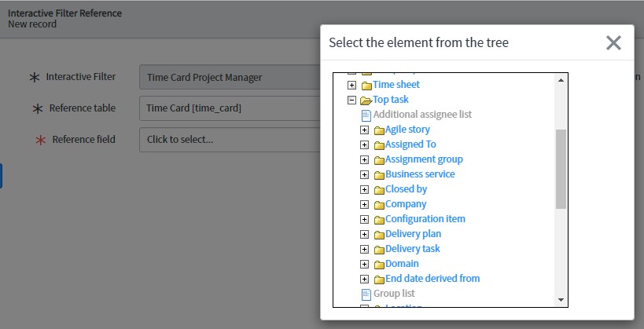The height and width of the screenshot is (329, 644).
Task: Close the tree selection dialog
Action: [x=613, y=42]
